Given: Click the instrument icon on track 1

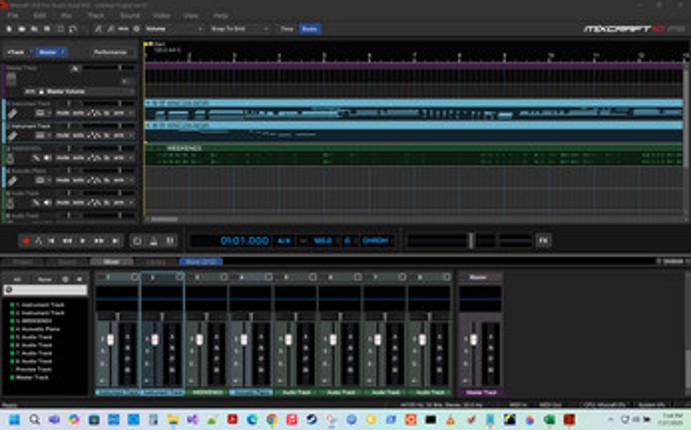Looking at the screenshot, I should (10, 113).
